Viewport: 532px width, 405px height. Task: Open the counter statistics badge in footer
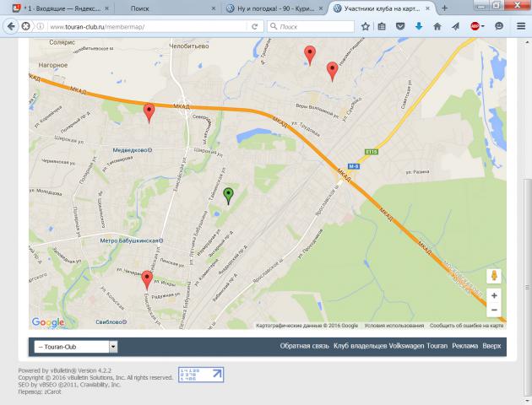[201, 375]
